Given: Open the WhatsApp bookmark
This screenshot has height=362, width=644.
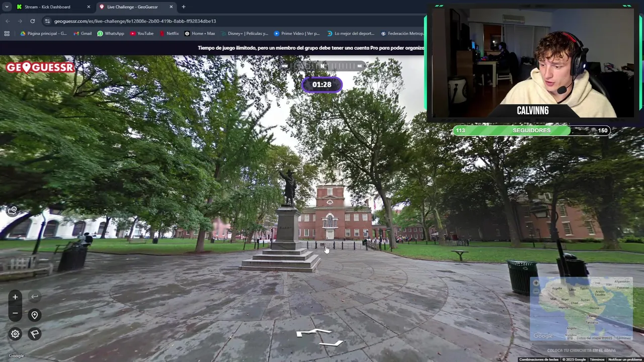Looking at the screenshot, I should click(111, 34).
